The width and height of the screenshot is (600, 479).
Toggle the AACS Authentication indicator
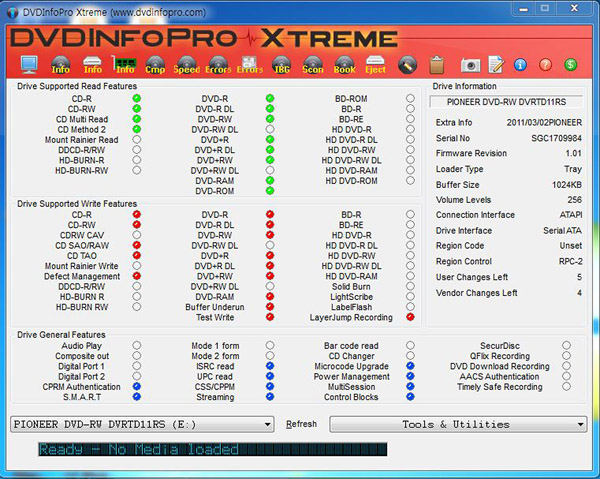coord(566,376)
